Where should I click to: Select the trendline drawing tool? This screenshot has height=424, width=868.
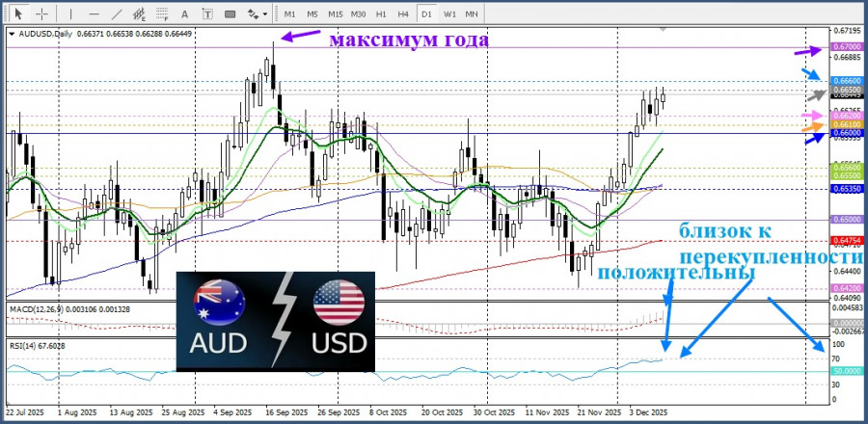point(117,13)
